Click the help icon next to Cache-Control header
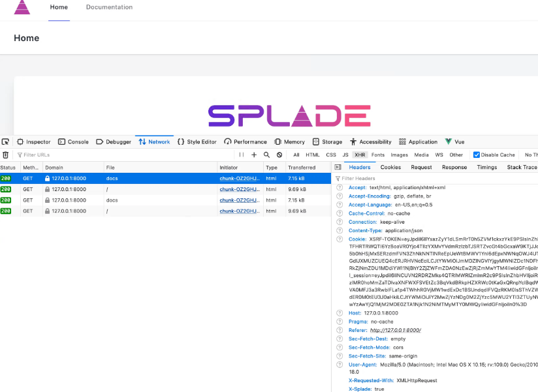Image resolution: width=538 pixels, height=392 pixels. (340, 213)
